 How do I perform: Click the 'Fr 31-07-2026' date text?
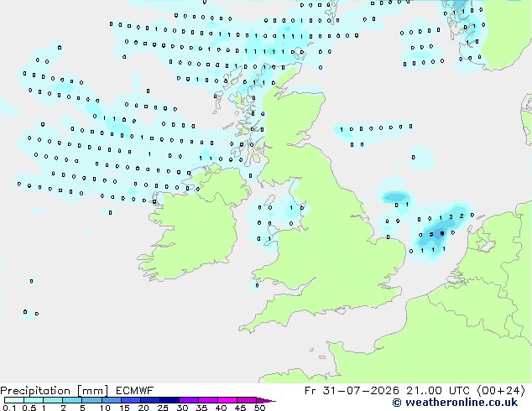click(352, 391)
